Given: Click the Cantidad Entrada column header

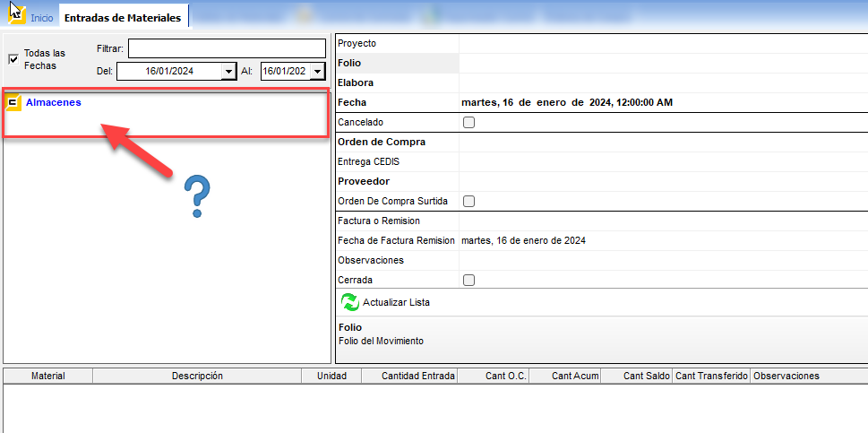Looking at the screenshot, I should click(418, 376).
